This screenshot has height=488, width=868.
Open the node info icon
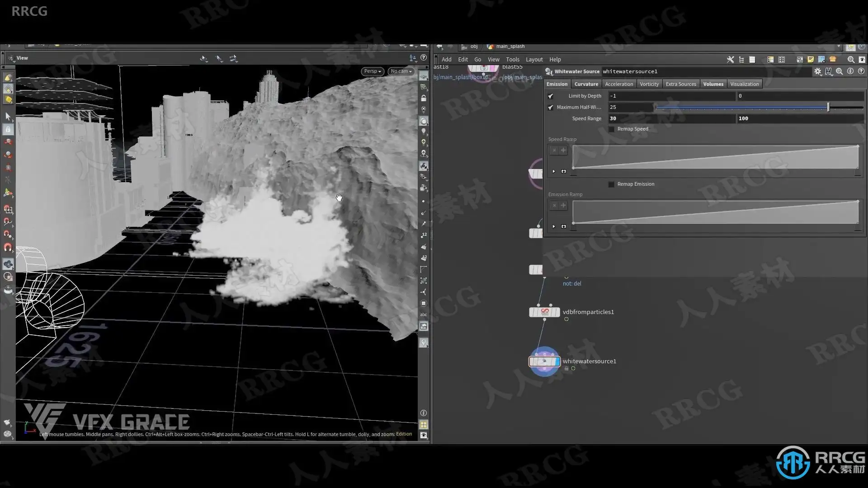[x=850, y=71]
